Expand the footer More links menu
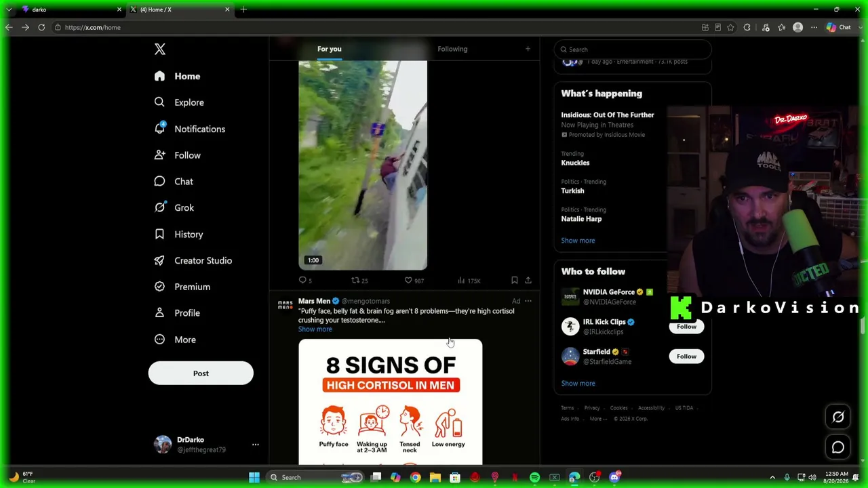This screenshot has height=488, width=868. click(597, 419)
